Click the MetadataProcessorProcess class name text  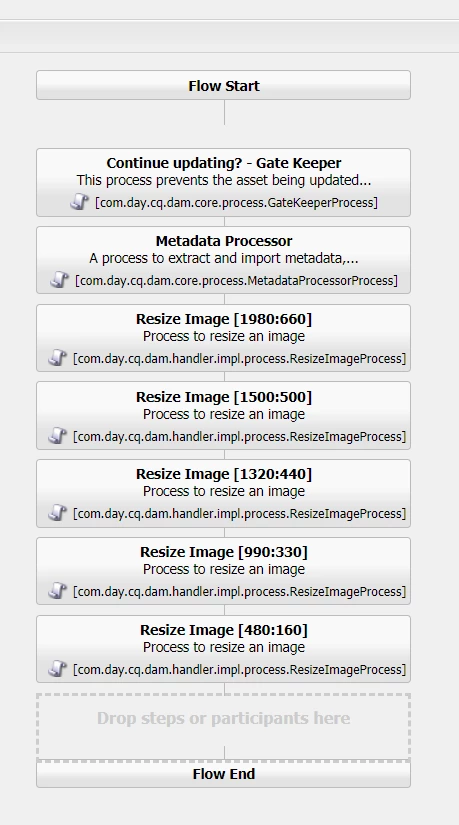tap(236, 280)
